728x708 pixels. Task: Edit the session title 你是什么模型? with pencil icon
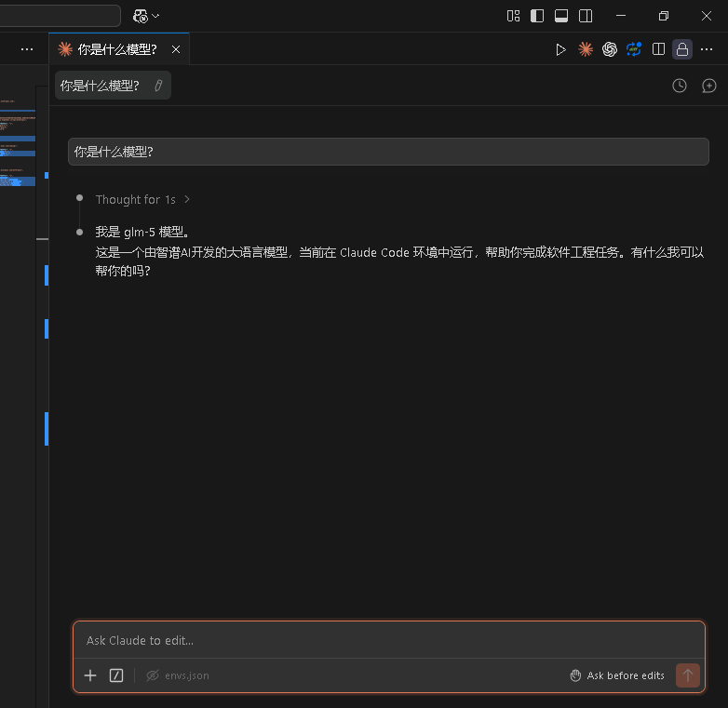pos(158,86)
